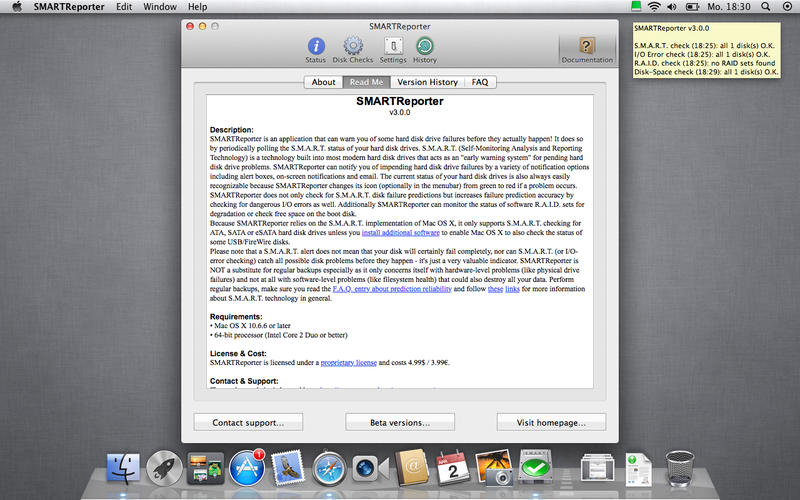The image size is (800, 500).
Task: Click the I/O Error check status line
Action: 702,54
